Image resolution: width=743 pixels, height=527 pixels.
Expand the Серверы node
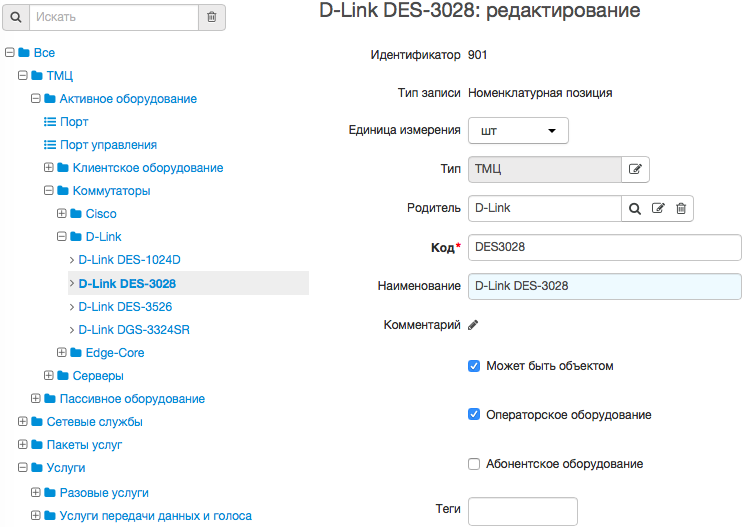[48, 375]
